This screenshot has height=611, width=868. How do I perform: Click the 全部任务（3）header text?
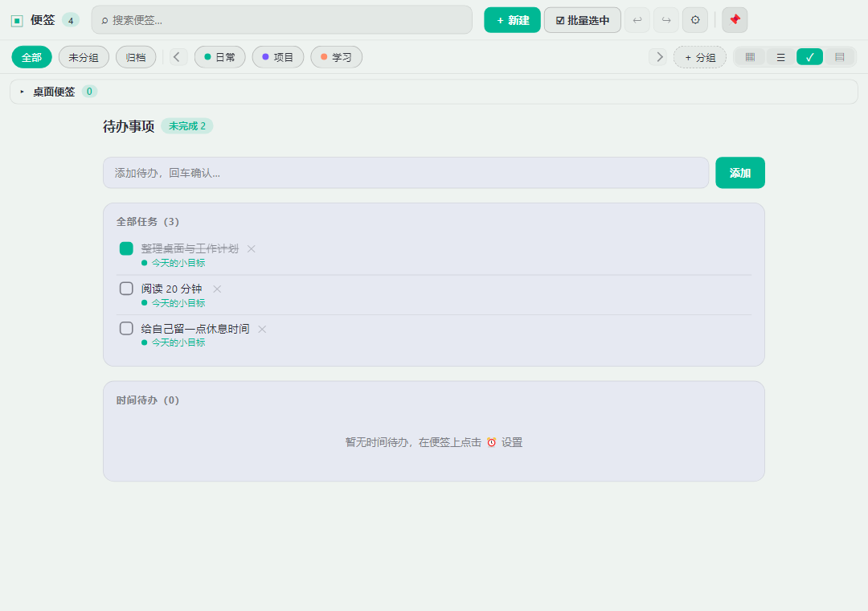coord(148,222)
